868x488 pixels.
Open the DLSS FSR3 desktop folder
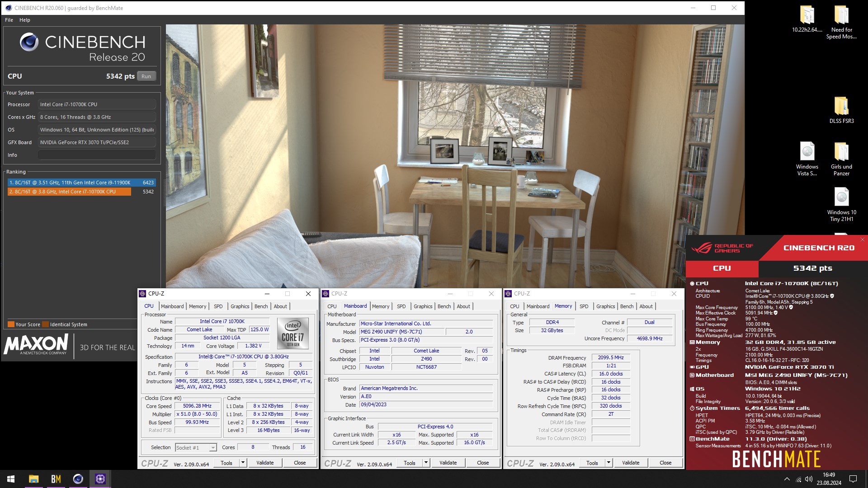coord(841,110)
